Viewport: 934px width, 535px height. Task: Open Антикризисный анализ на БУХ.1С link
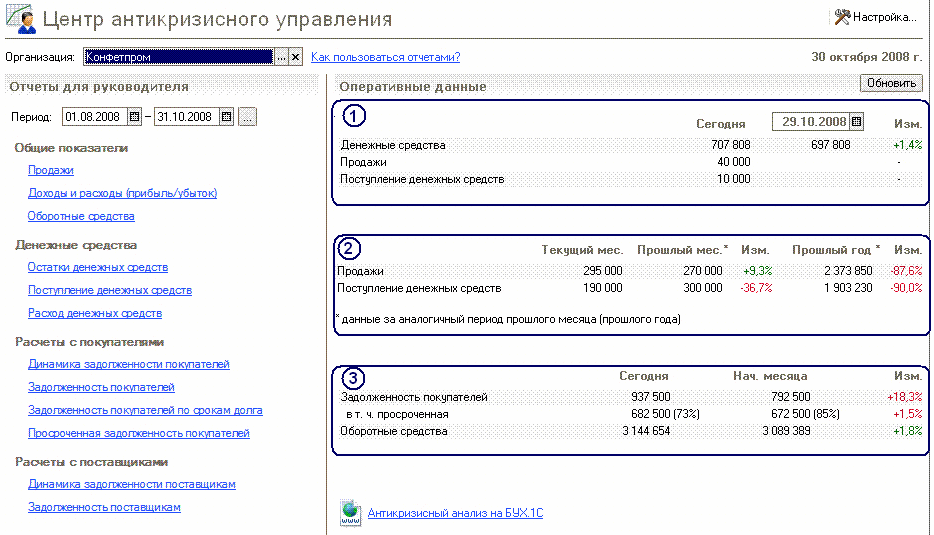[455, 513]
